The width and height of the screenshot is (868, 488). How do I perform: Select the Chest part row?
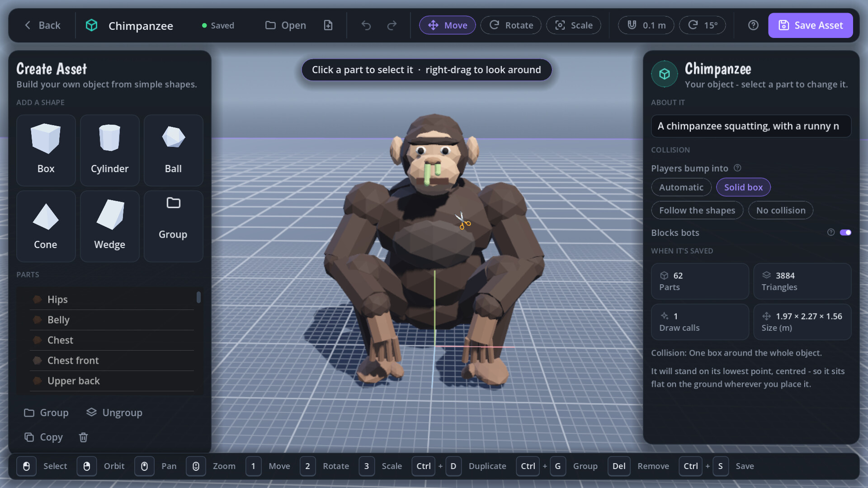pyautogui.click(x=112, y=340)
